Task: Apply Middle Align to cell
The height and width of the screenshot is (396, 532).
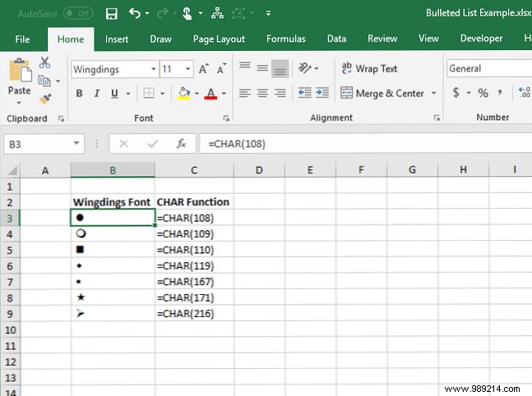Action: coord(262,68)
